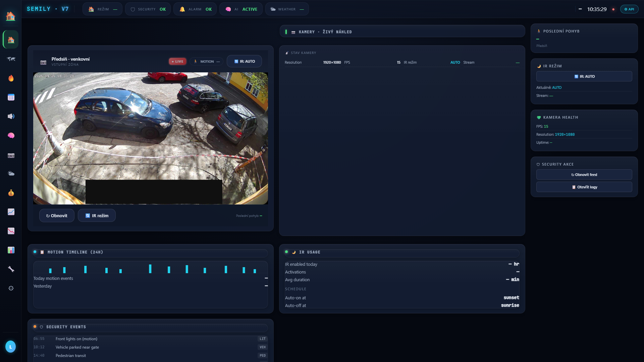Click the WEATHER status pill
This screenshot has height=362, width=644.
[287, 9]
